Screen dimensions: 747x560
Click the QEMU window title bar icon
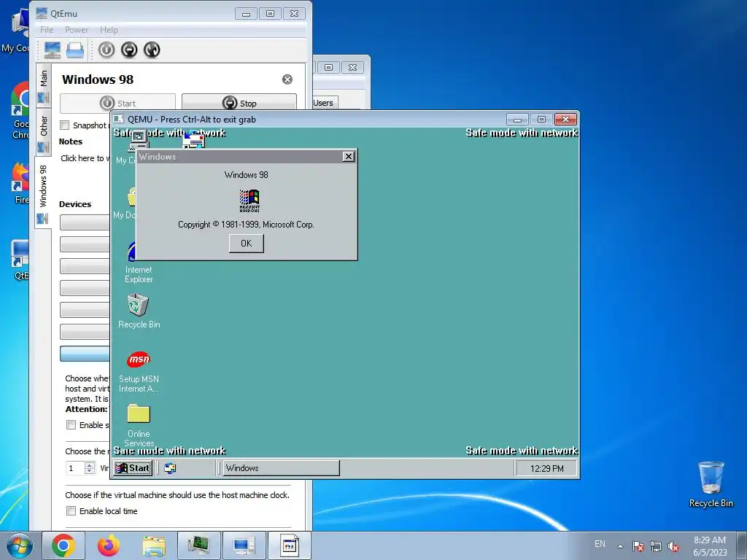coord(119,119)
